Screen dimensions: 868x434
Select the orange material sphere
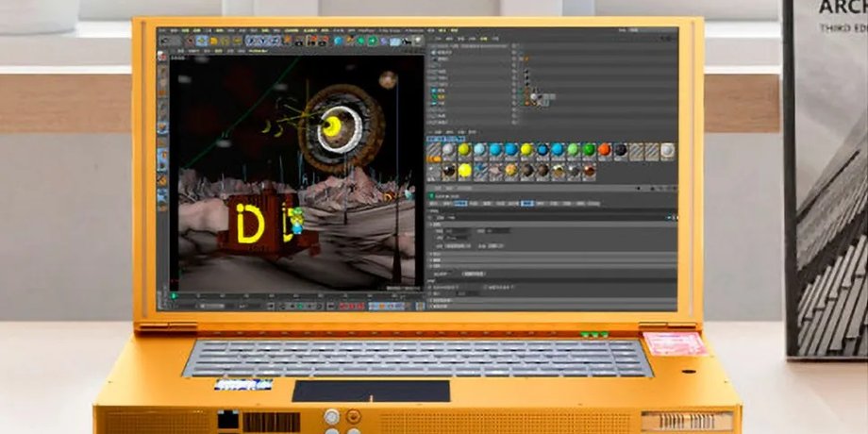click(x=605, y=149)
